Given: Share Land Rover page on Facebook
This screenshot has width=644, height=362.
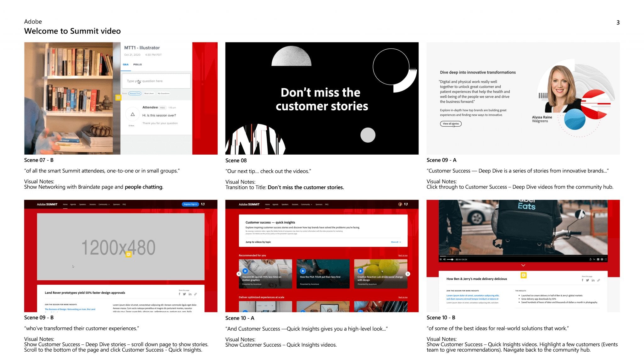Looking at the screenshot, I should click(x=180, y=294).
